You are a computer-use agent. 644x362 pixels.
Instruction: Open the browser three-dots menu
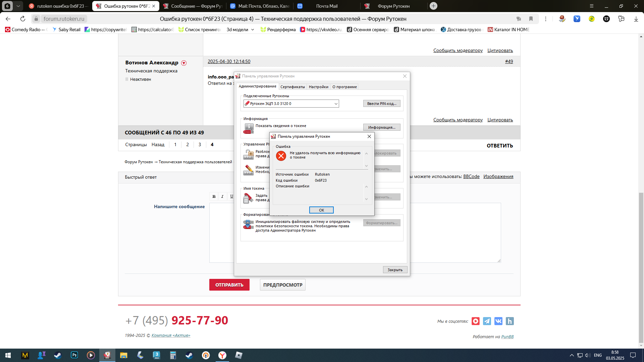(x=546, y=19)
